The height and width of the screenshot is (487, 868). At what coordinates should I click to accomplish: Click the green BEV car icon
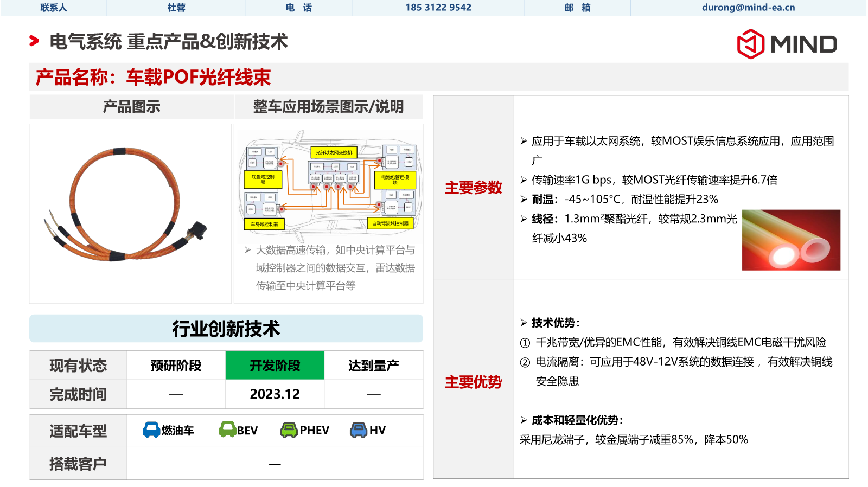click(227, 430)
